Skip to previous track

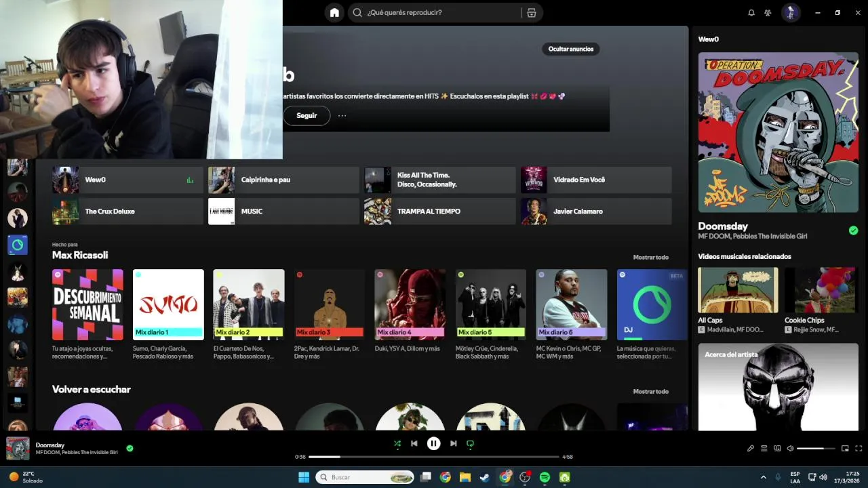coord(414,443)
